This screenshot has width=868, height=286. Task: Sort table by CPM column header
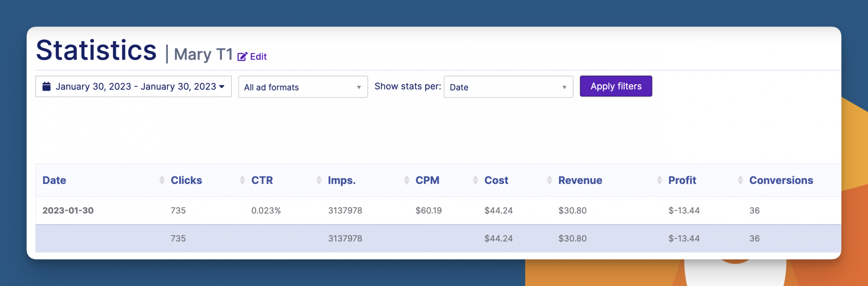427,180
